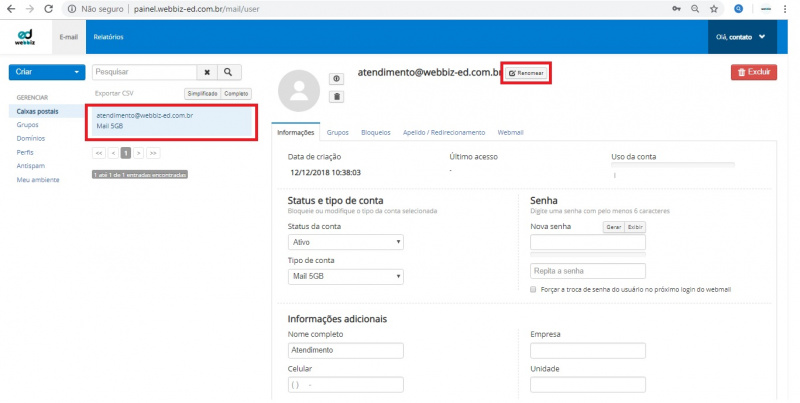Bookmark this page with the star icon
The image size is (800, 403).
click(714, 8)
